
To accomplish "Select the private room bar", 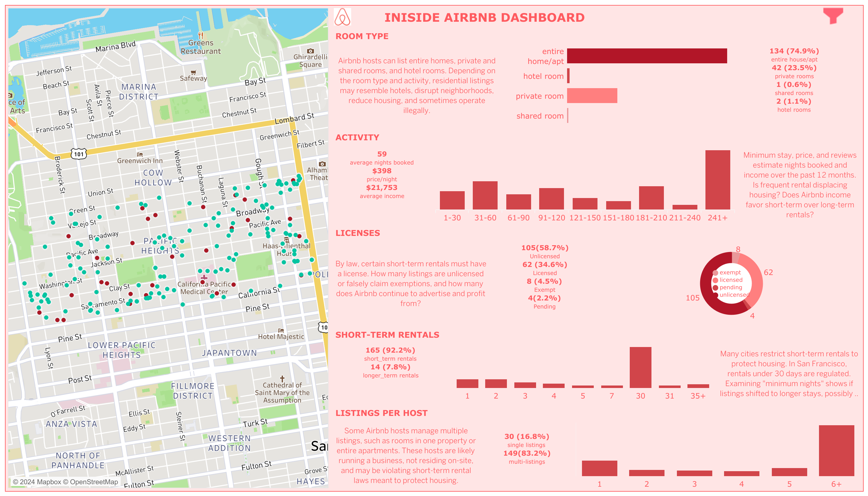I will click(x=592, y=96).
